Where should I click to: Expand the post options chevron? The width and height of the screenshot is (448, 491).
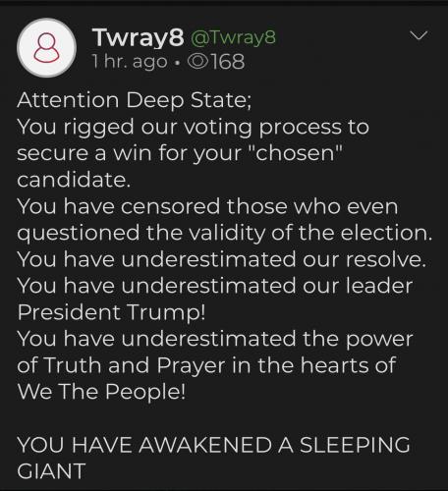tap(419, 35)
